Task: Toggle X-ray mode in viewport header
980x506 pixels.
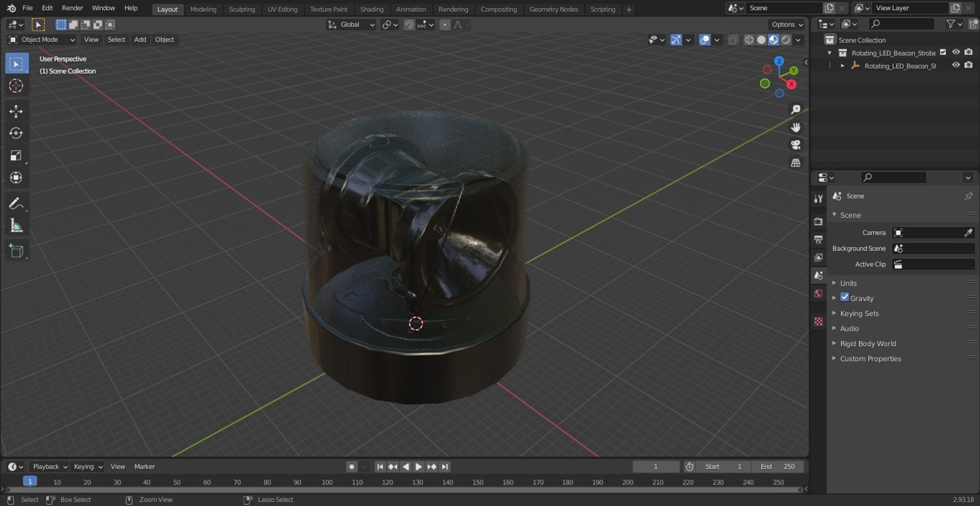Action: pyautogui.click(x=733, y=40)
